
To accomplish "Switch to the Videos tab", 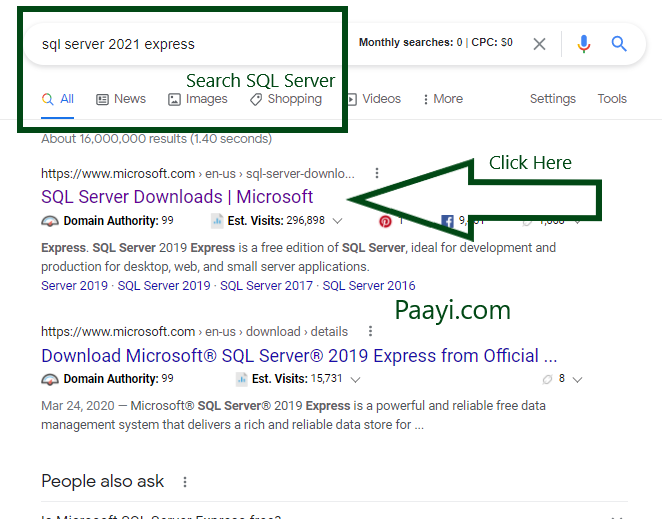I will [x=373, y=99].
